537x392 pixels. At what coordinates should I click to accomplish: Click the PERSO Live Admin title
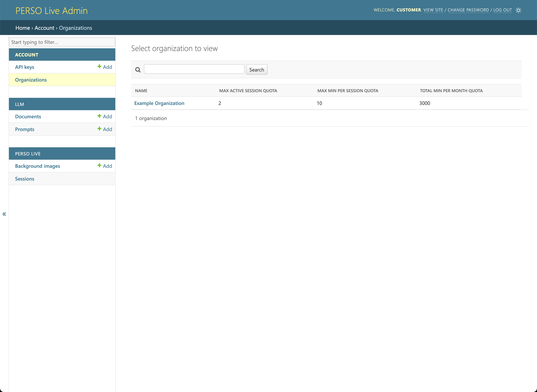coord(51,11)
